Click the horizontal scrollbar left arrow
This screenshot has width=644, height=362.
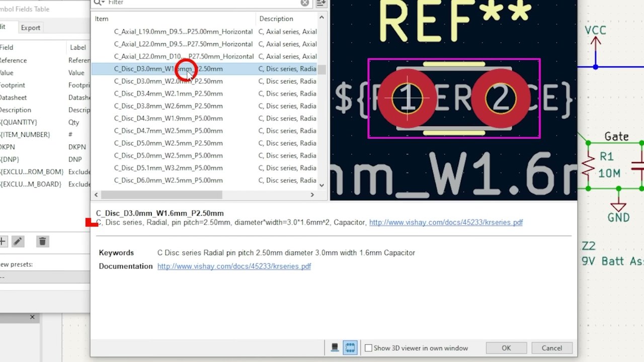(97, 195)
